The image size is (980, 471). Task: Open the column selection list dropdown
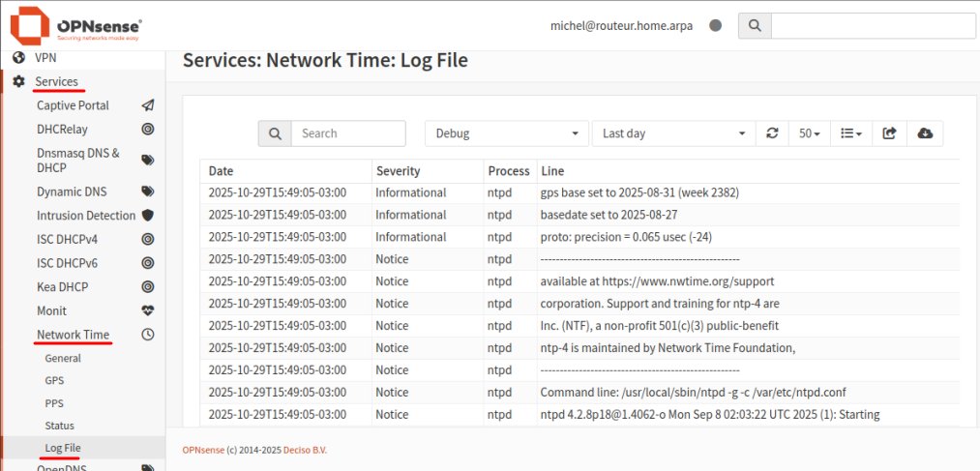click(x=850, y=133)
